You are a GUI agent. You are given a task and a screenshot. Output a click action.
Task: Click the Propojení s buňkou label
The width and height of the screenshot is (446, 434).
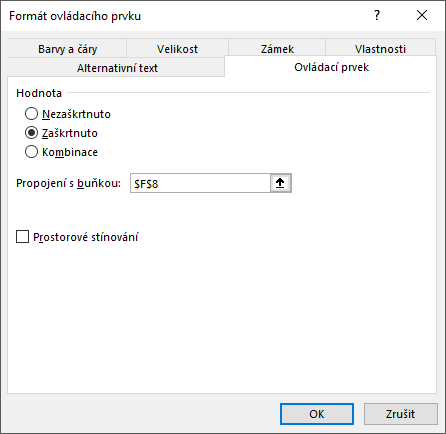click(x=68, y=183)
